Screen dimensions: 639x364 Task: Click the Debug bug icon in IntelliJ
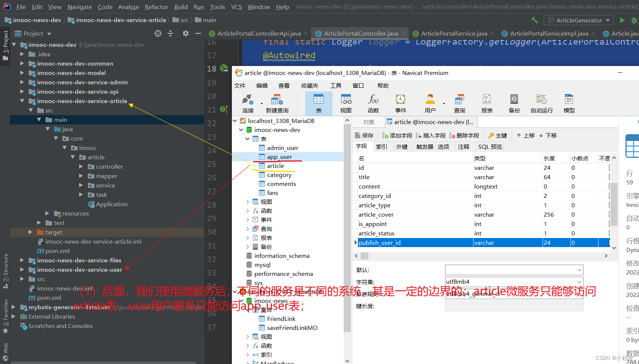[x=634, y=20]
